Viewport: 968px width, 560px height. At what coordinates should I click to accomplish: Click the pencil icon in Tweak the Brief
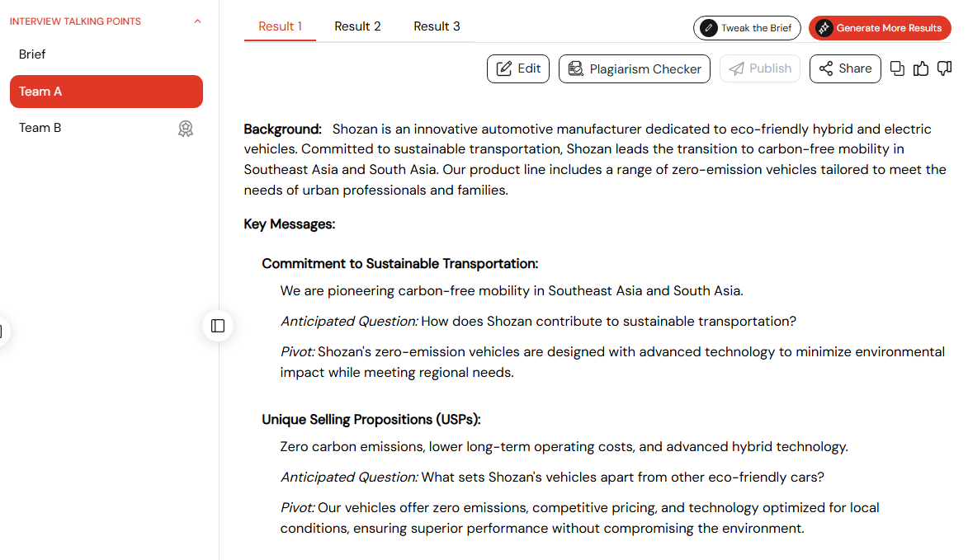click(709, 28)
